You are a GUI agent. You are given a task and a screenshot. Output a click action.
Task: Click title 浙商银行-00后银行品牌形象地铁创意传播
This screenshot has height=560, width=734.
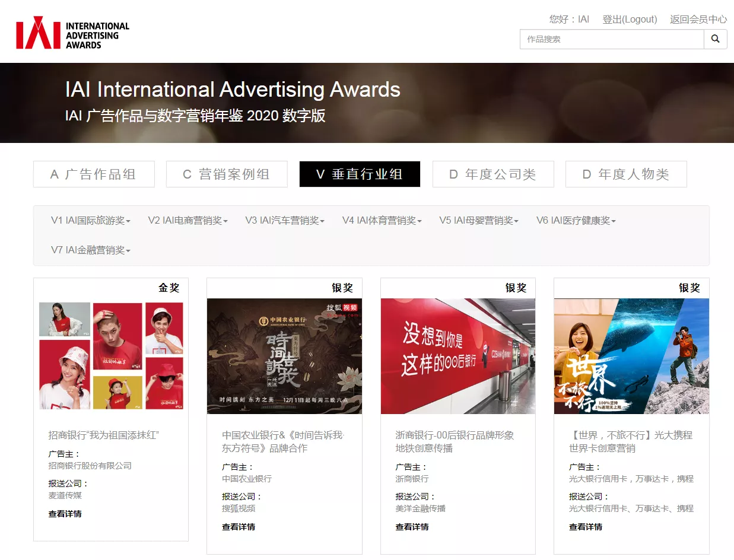point(455,442)
